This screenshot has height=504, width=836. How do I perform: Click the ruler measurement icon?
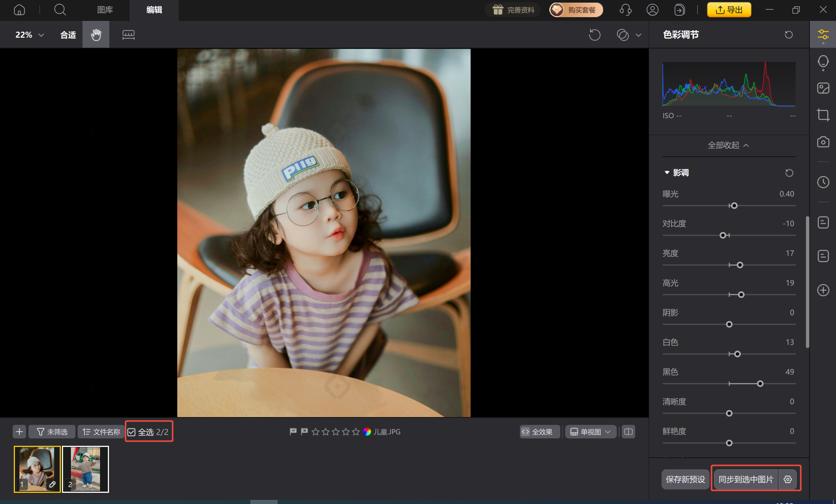click(128, 35)
